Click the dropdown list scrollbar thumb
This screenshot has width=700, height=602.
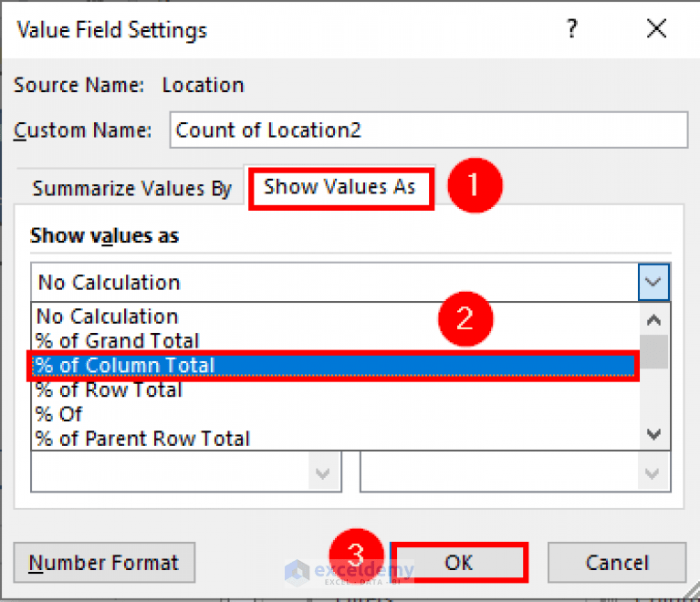tap(654, 352)
